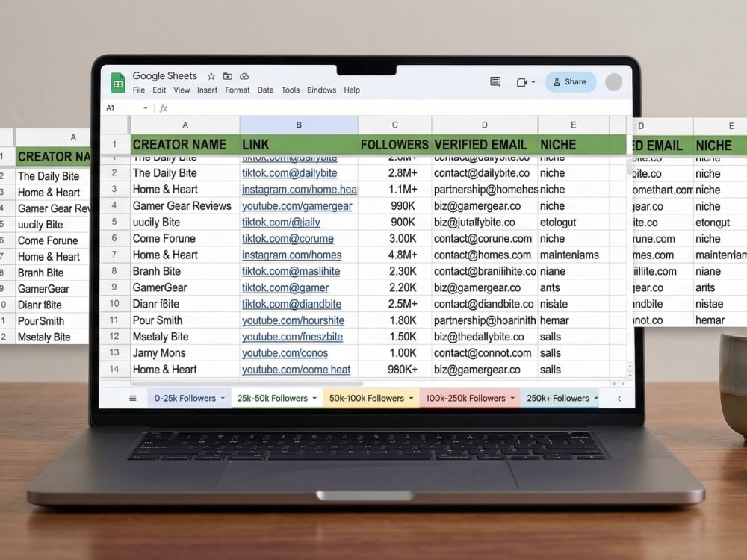Star the spreadsheet with the star icon

pyautogui.click(x=211, y=76)
